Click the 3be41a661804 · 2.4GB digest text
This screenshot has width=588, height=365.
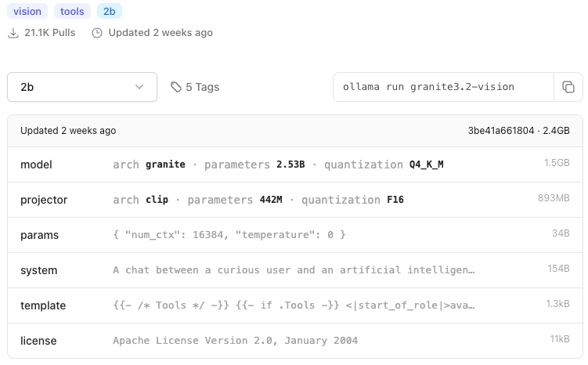click(x=518, y=131)
